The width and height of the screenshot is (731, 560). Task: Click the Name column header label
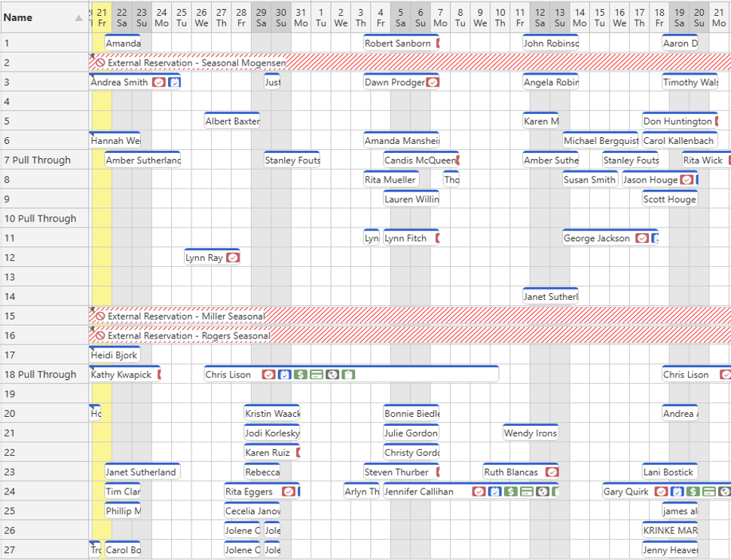(x=18, y=18)
